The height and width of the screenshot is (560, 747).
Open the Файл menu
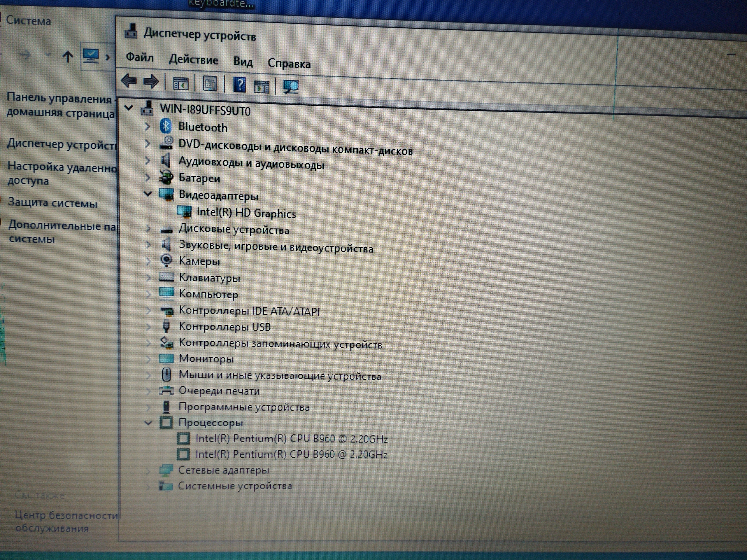pos(140,57)
